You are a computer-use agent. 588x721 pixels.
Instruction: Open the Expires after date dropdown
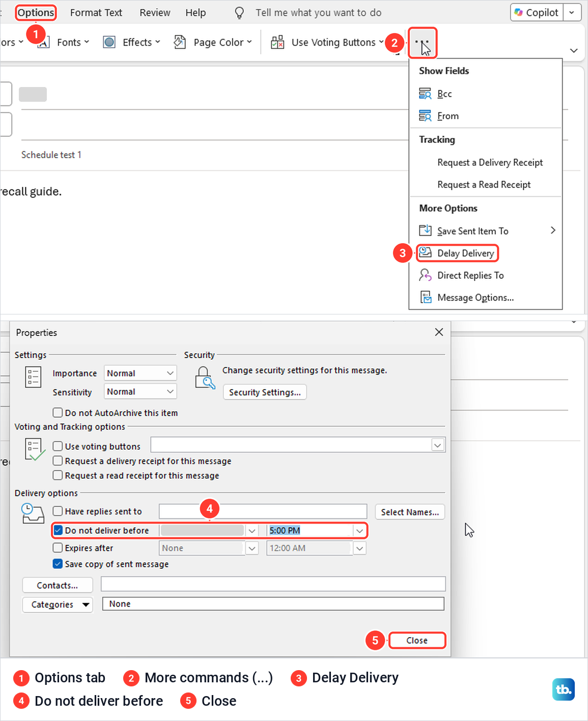(252, 548)
